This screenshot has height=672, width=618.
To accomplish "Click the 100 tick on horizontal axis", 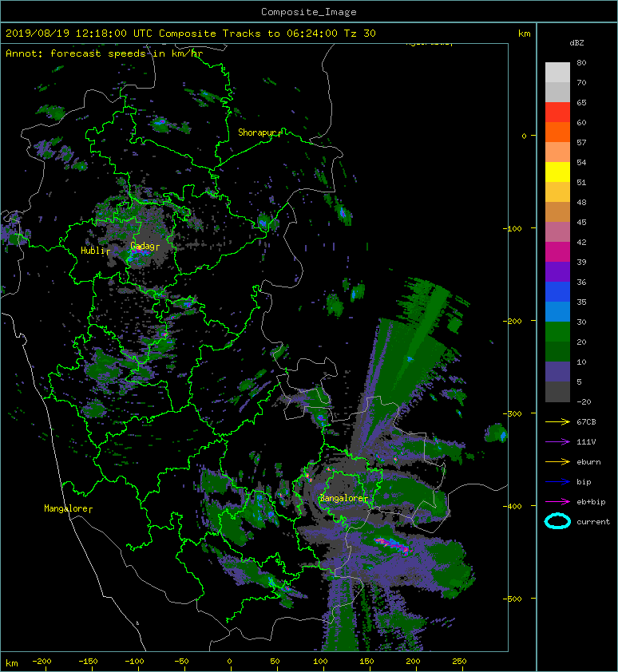I will tap(320, 662).
